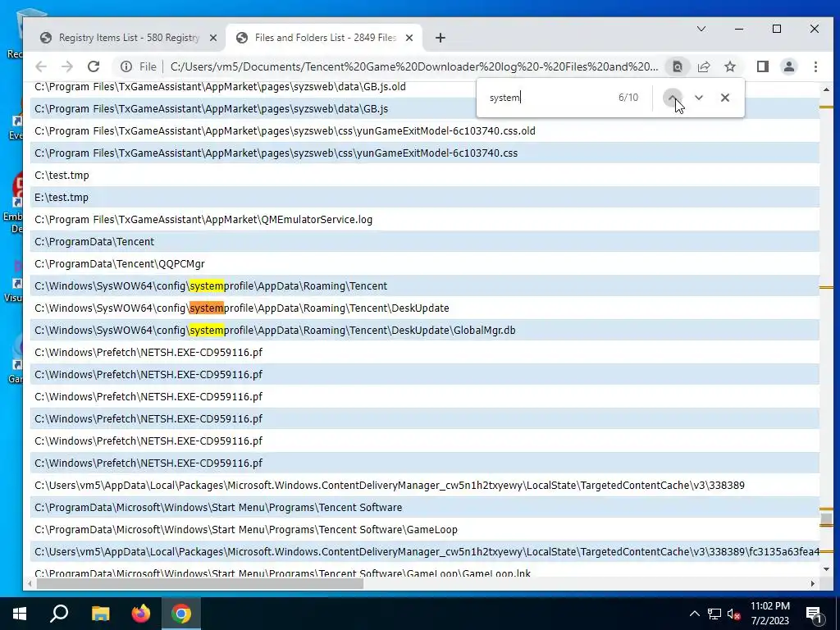Open Firefox from the taskbar
This screenshot has height=630, width=840.
pyautogui.click(x=141, y=614)
